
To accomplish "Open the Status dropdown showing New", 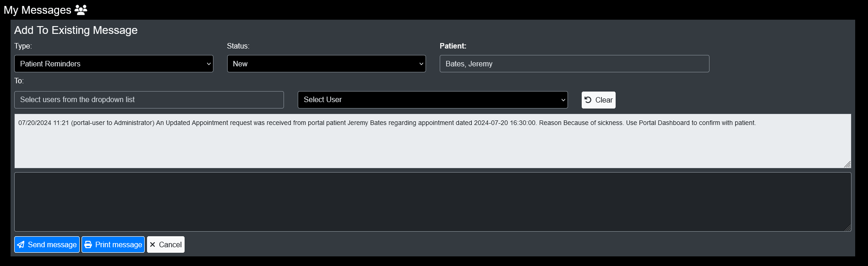I will (326, 64).
